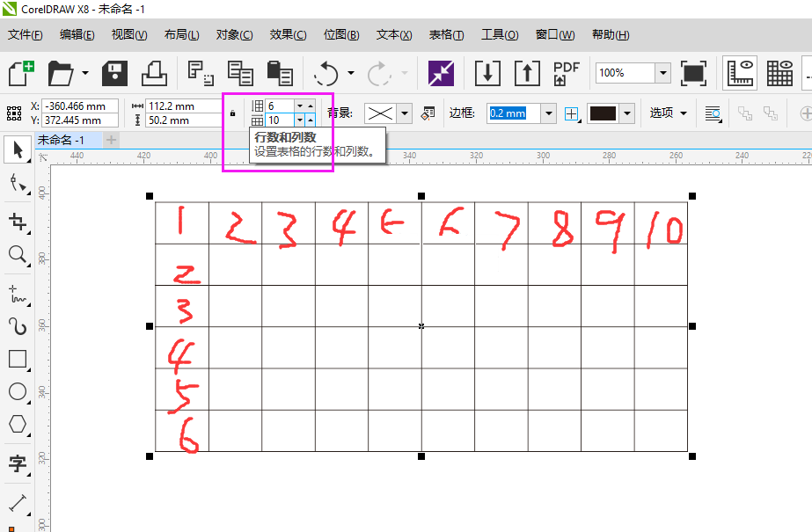Viewport: 812px width, 532px height.
Task: Click the purple search content icon
Action: (x=441, y=73)
